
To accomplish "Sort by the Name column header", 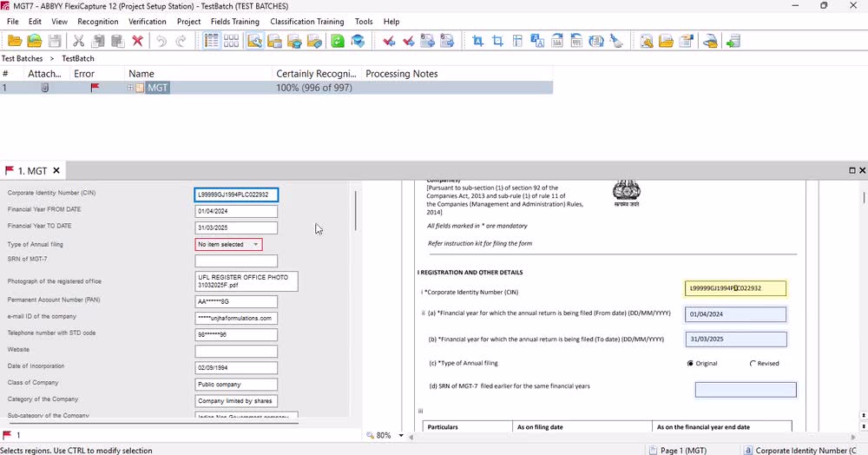I will (198, 74).
